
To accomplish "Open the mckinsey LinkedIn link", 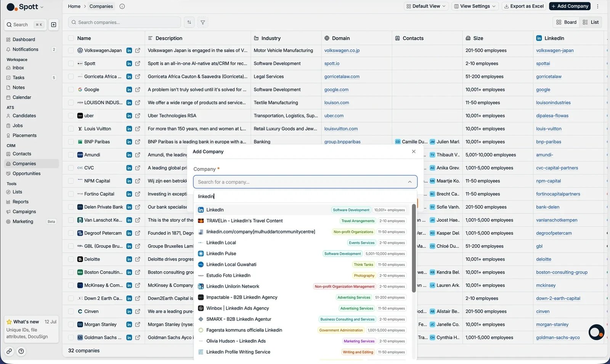I will point(546,286).
